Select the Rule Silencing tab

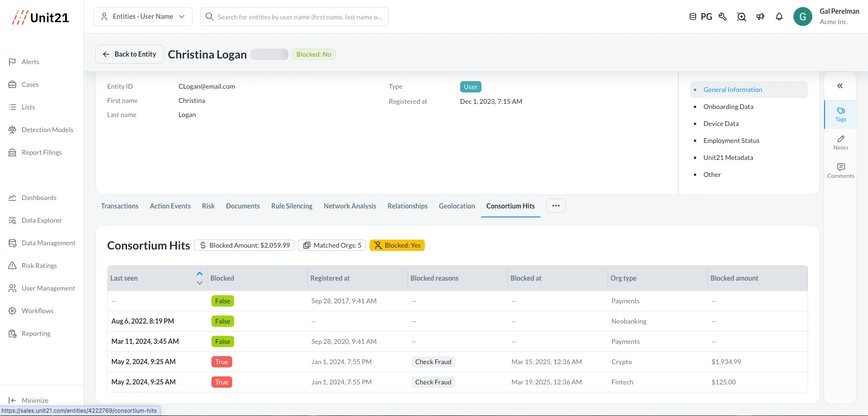tap(292, 206)
